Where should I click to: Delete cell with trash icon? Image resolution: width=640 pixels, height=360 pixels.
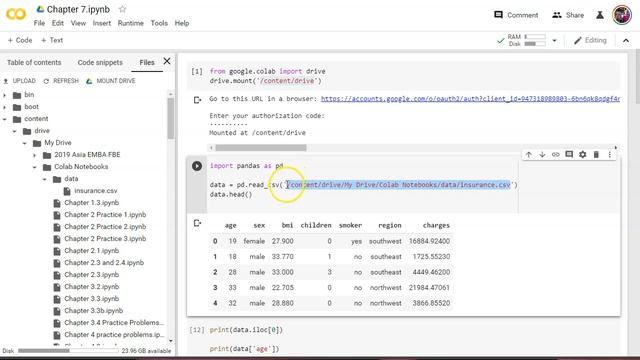click(596, 154)
